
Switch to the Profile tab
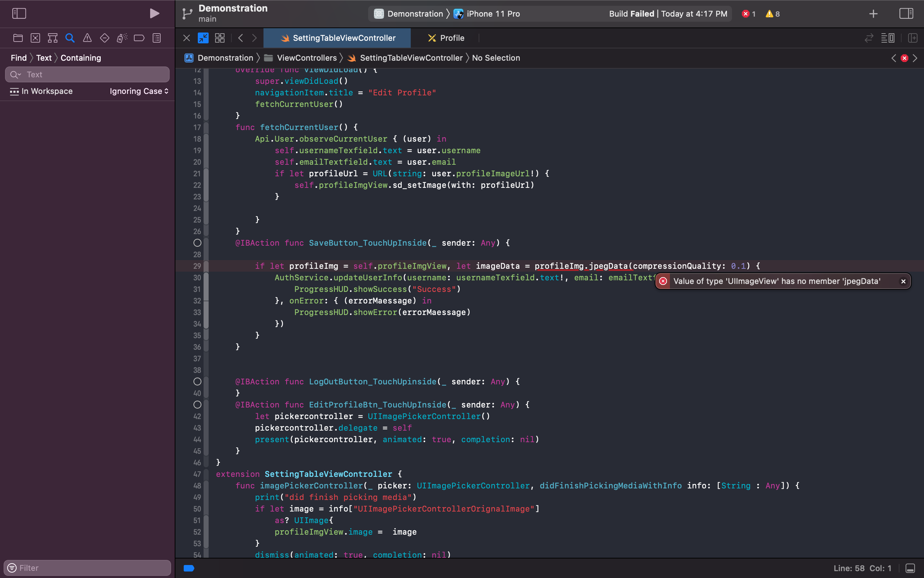[446, 38]
